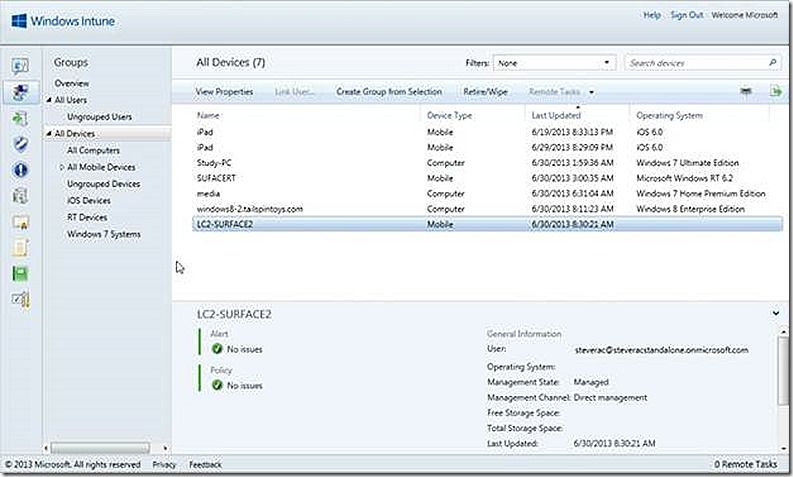Screen dimensions: 793x477
Task: Select the SUFACERT device row
Action: tap(488, 178)
